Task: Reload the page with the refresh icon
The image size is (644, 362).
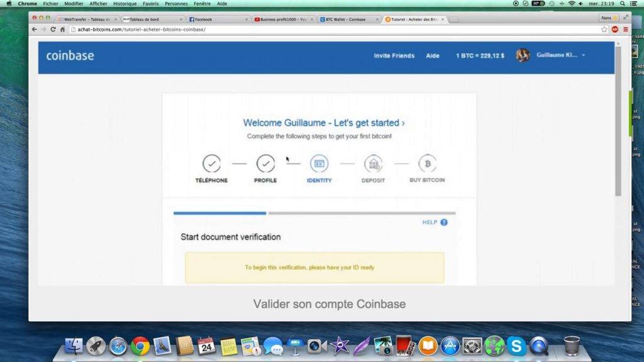Action: point(53,30)
